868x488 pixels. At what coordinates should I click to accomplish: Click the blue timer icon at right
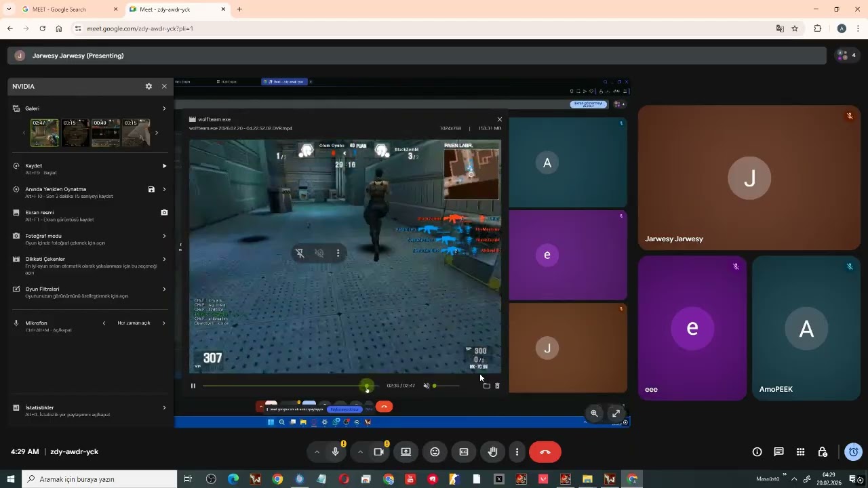coord(854,452)
